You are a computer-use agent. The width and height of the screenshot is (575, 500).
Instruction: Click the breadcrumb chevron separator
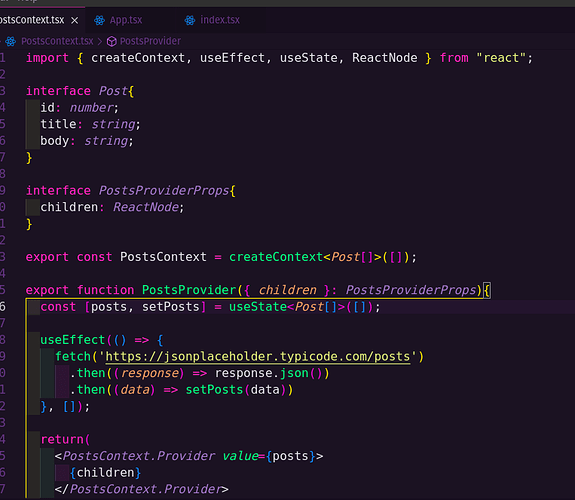tap(100, 41)
